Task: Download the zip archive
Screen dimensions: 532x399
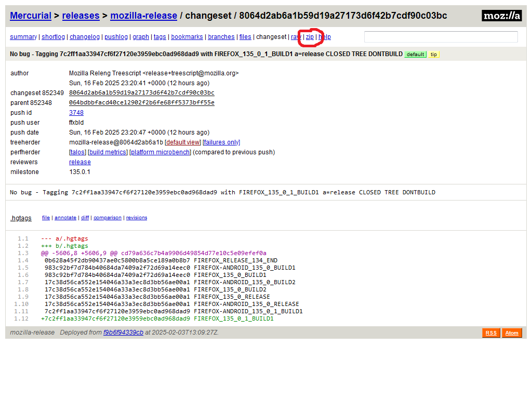Action: [310, 37]
